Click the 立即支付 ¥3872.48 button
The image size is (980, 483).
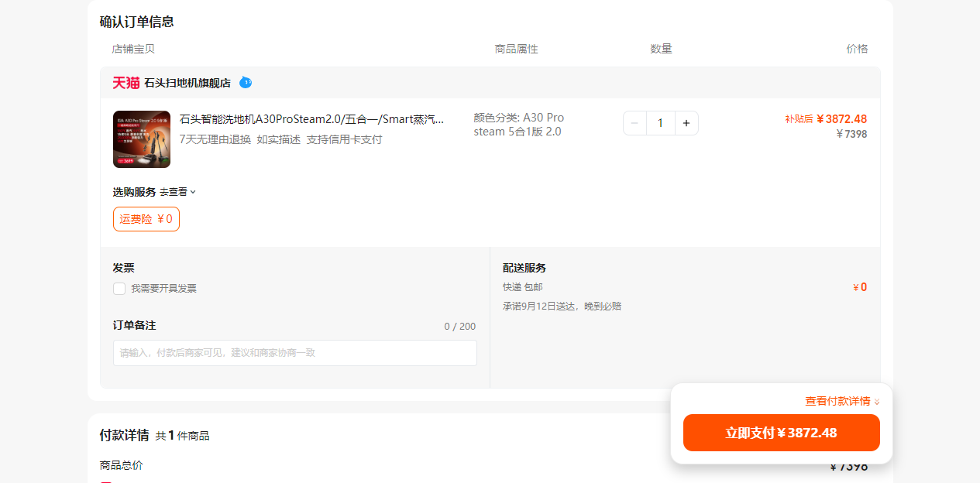782,433
